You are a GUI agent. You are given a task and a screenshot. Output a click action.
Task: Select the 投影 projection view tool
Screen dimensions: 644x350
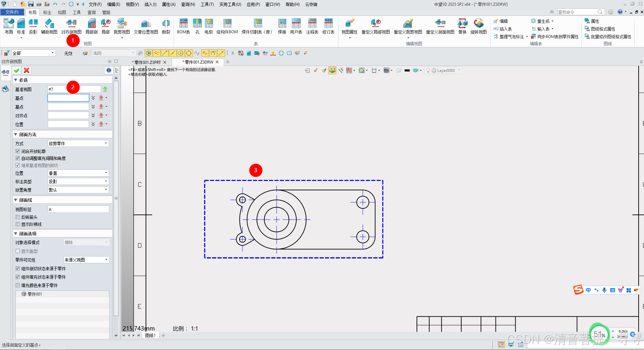coord(33,26)
